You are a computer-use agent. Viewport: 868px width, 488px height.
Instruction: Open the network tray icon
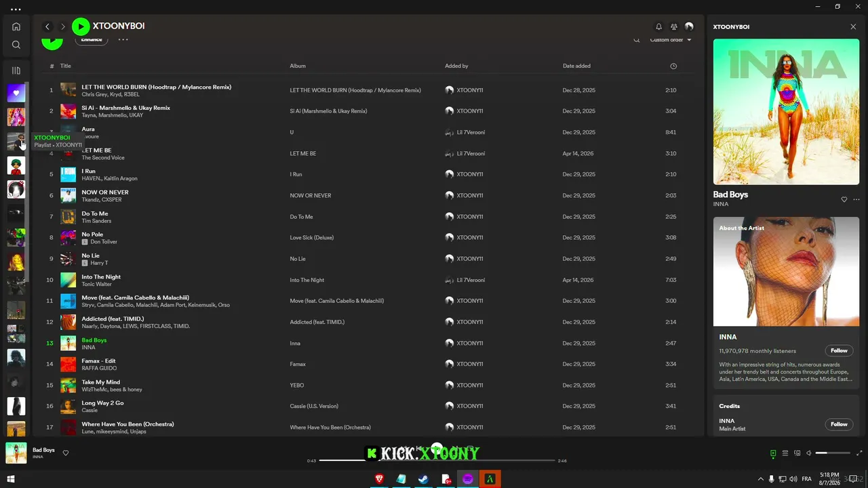coord(783,479)
